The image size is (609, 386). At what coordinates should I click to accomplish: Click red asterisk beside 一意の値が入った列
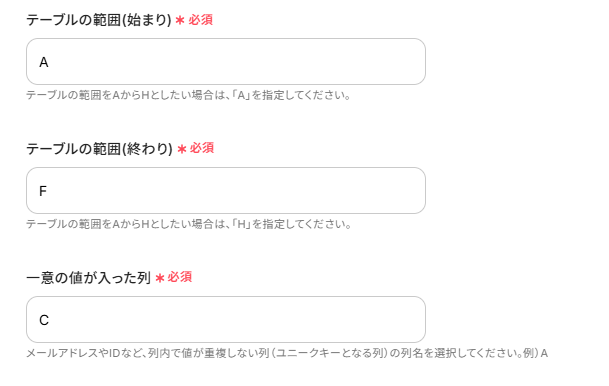coord(160,278)
